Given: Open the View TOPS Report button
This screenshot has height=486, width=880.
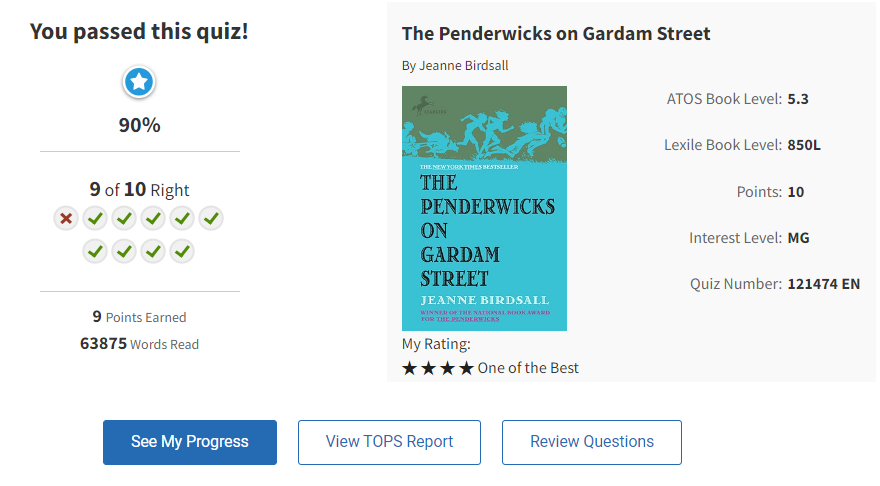Looking at the screenshot, I should point(389,442).
